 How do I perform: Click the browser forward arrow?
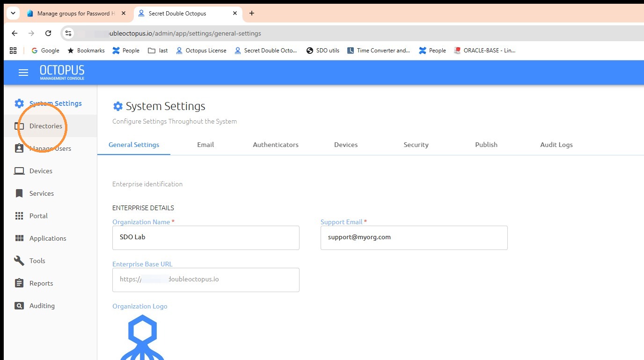click(x=31, y=33)
